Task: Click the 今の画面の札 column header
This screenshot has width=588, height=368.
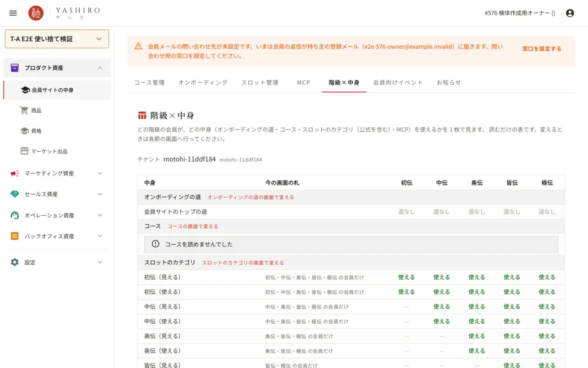Action: point(282,182)
